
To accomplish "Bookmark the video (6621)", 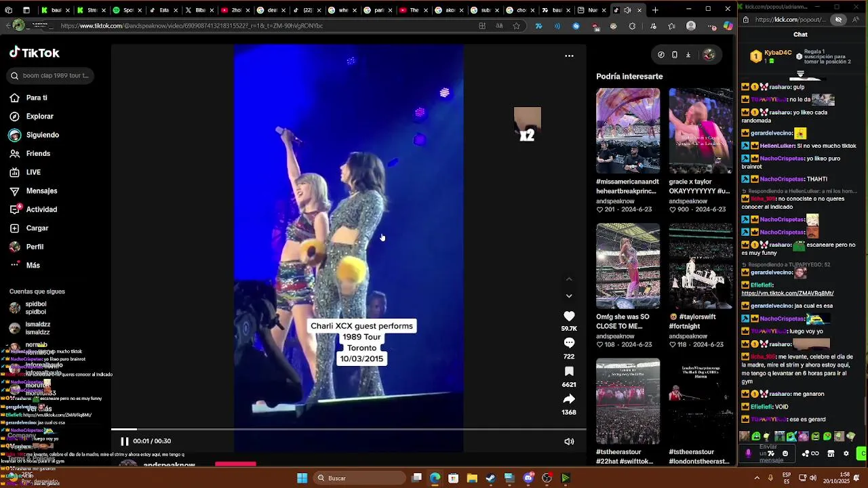I will coord(569,371).
